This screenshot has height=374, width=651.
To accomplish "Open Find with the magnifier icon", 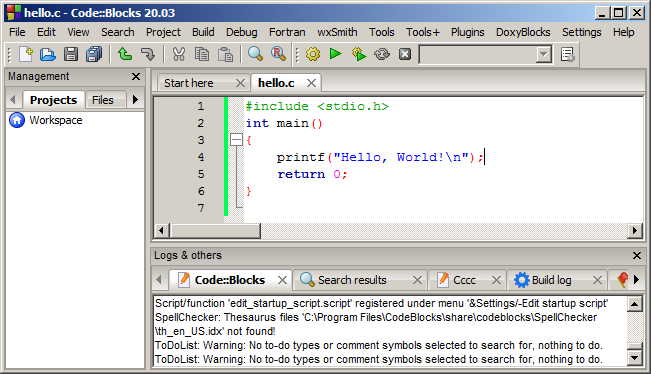I will 255,54.
